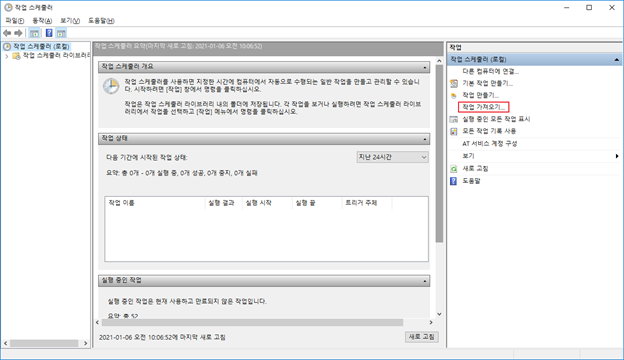The width and height of the screenshot is (624, 360).
Task: Select 작업 가져오기 in action pane
Action: click(x=484, y=107)
